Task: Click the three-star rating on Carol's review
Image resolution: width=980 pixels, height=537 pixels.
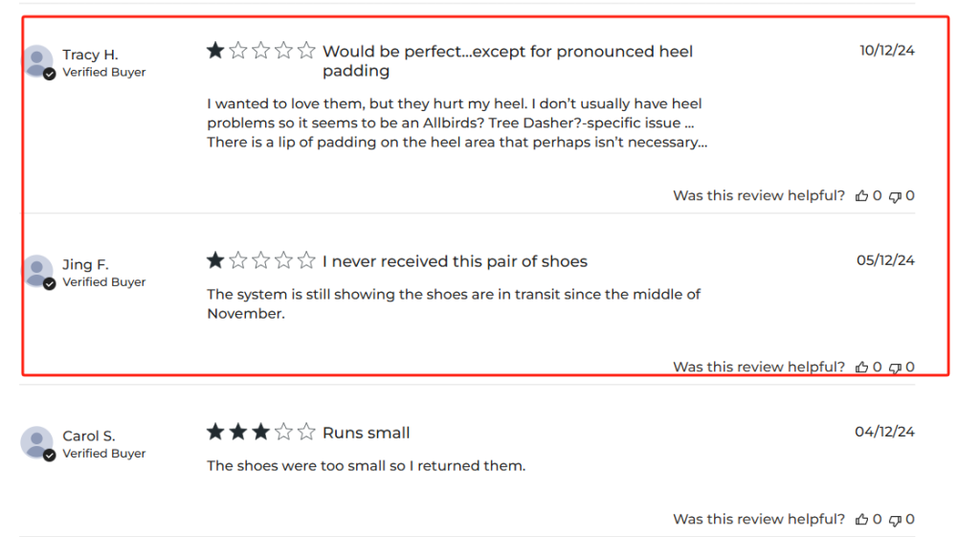Action: pyautogui.click(x=260, y=433)
